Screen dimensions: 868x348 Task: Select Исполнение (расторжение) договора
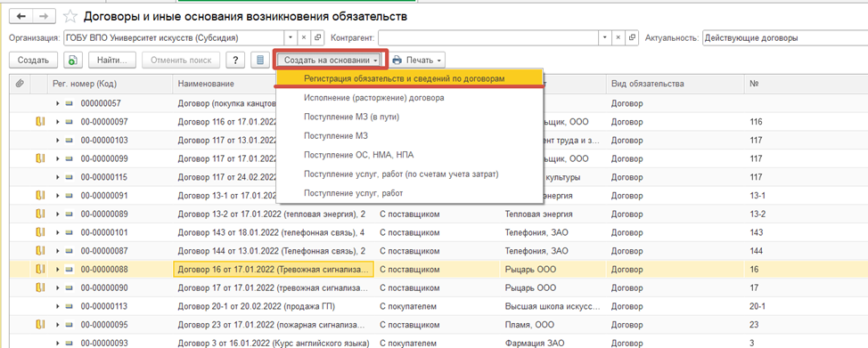click(409, 98)
